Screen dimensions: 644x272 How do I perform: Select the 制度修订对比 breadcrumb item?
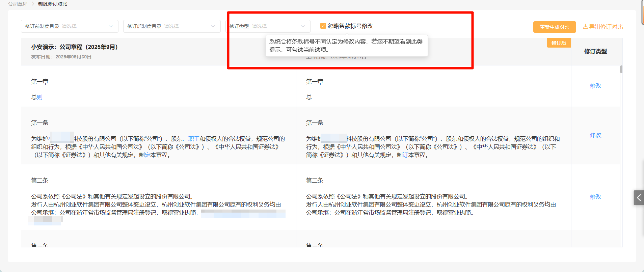coord(53,4)
